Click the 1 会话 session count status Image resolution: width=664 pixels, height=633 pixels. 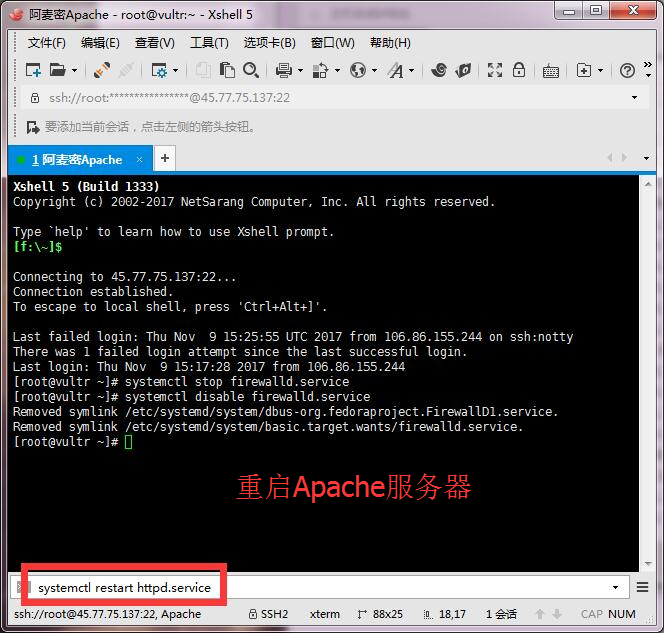[x=501, y=614]
